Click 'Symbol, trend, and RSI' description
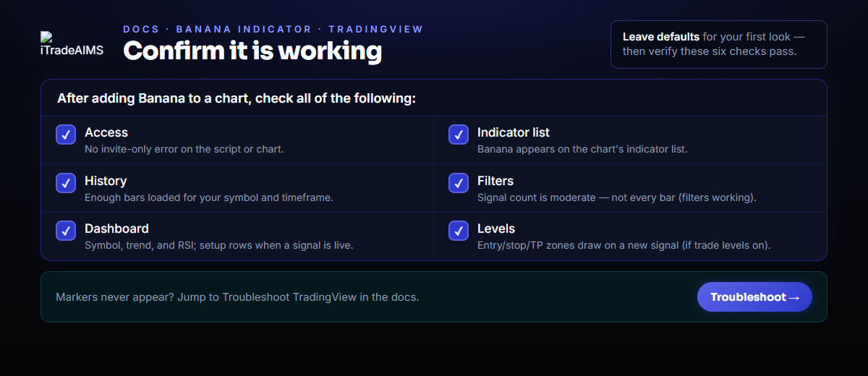 219,245
